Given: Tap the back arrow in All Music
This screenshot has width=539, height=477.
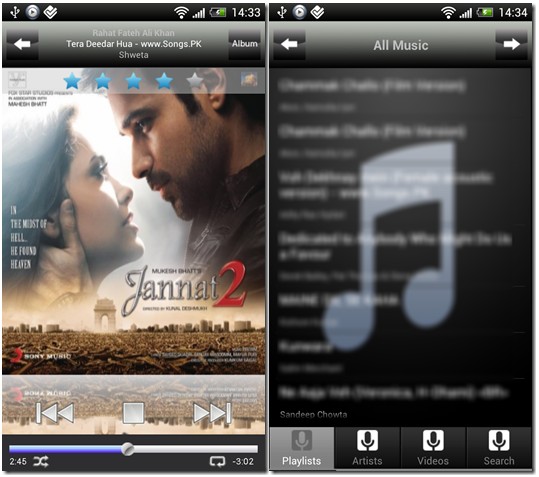Looking at the screenshot, I should [x=289, y=44].
